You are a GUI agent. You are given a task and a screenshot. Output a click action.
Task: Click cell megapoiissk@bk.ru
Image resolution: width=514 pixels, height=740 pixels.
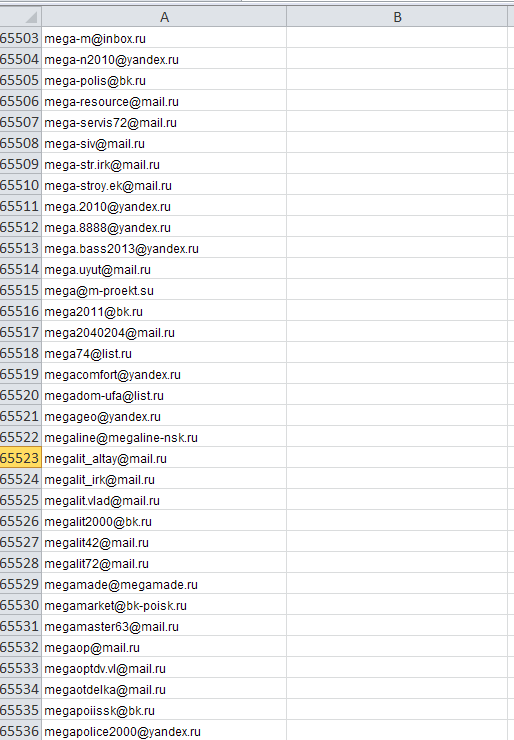click(x=164, y=710)
